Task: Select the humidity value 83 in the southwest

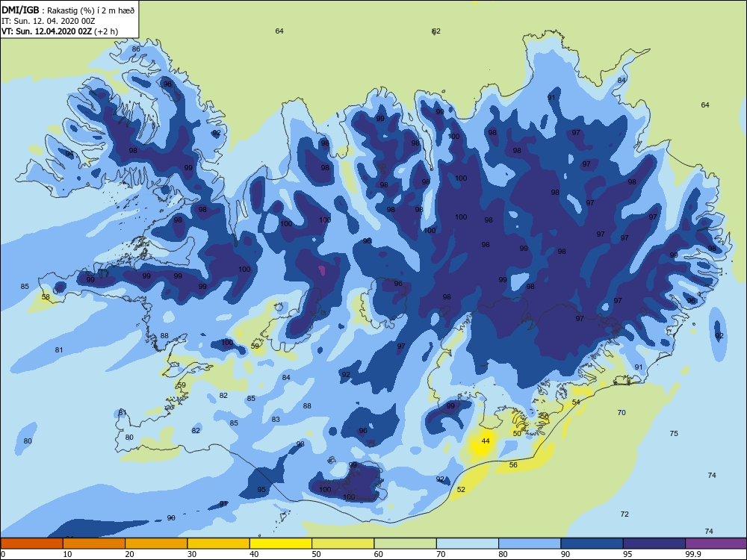Action: [276, 420]
